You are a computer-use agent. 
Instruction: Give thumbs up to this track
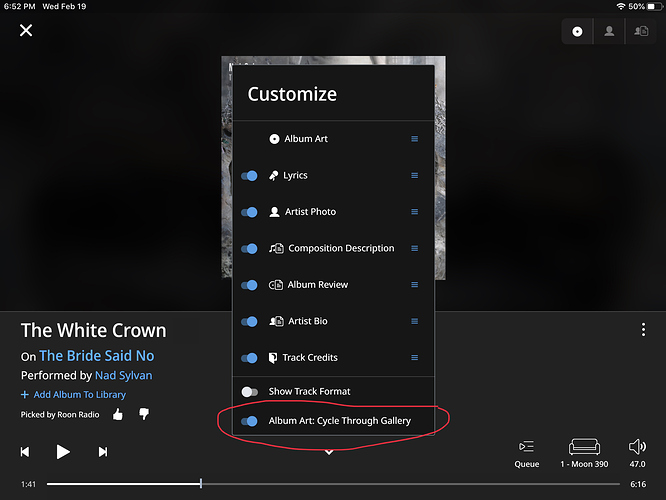(118, 414)
